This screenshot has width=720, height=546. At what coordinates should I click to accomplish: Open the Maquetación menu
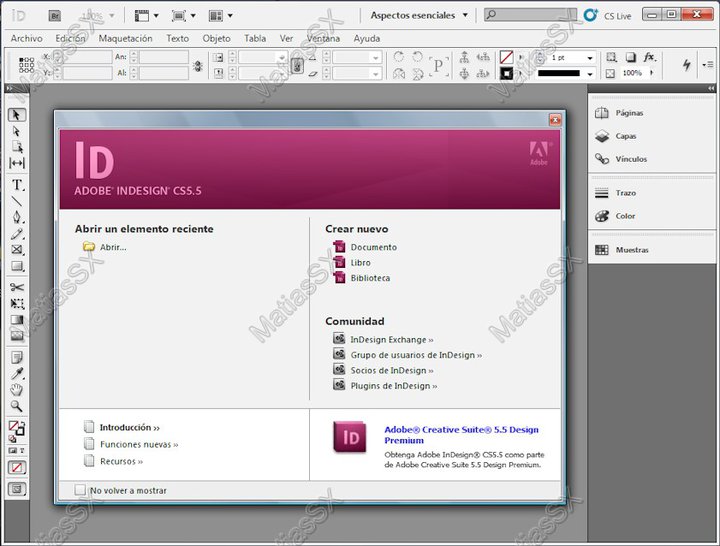125,39
